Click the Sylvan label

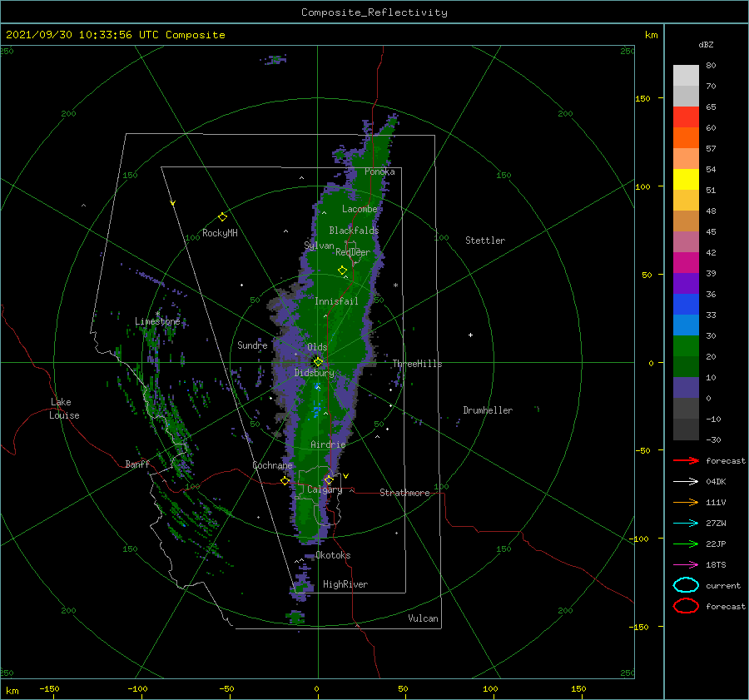[319, 246]
